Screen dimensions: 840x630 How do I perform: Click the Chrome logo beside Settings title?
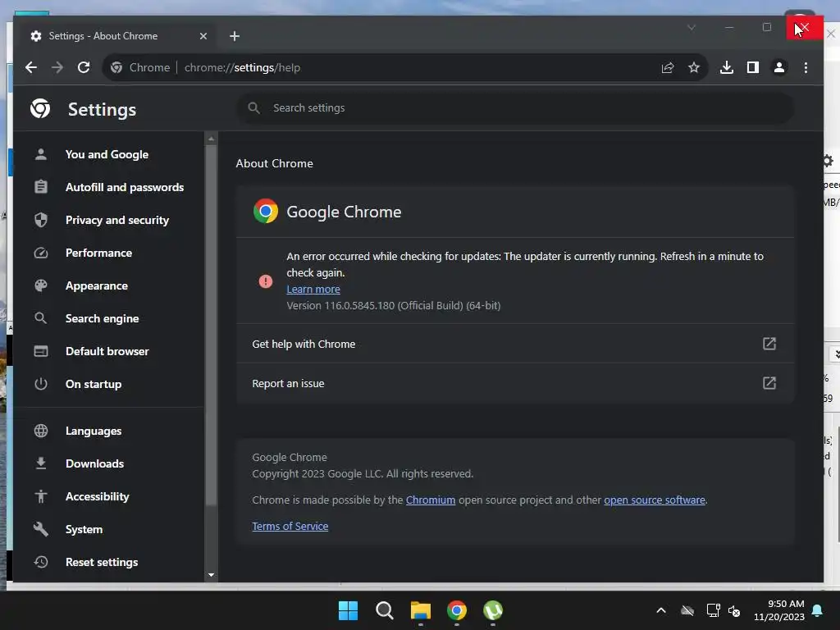click(x=40, y=108)
